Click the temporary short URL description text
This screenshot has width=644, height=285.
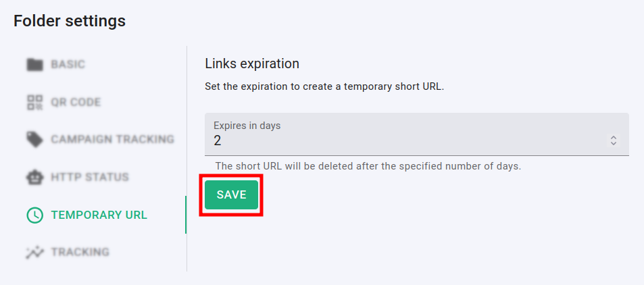pyautogui.click(x=324, y=87)
